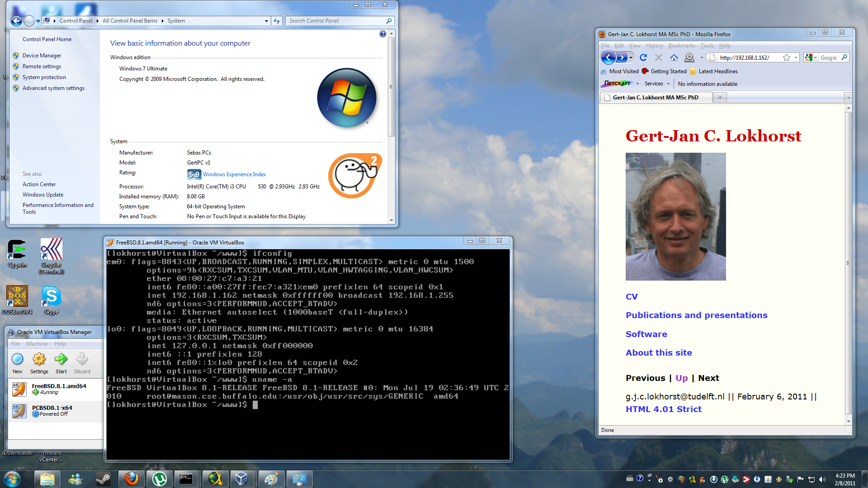
Task: Open the Windows Experience Index link
Action: point(234,174)
